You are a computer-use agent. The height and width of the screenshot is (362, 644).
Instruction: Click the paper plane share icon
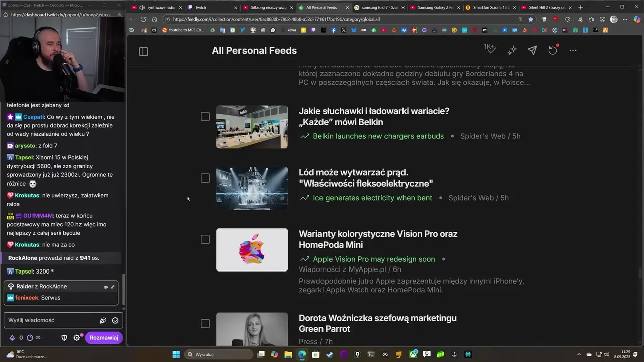pyautogui.click(x=532, y=50)
